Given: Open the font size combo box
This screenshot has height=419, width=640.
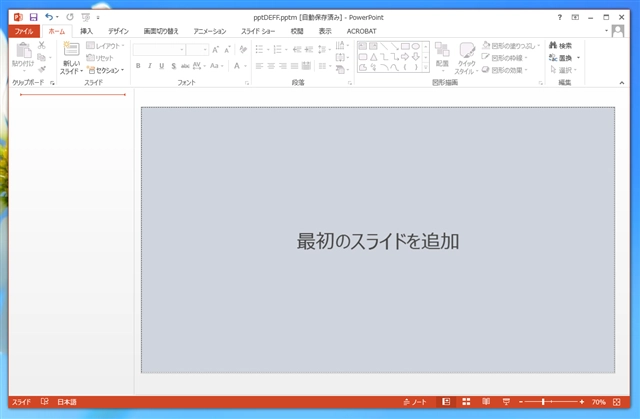Looking at the screenshot, I should 198,49.
